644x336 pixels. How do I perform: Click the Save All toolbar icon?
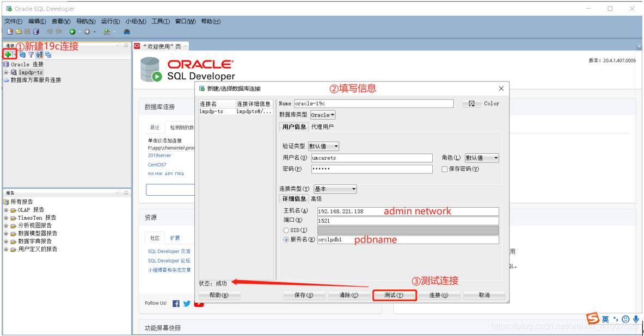(36, 32)
